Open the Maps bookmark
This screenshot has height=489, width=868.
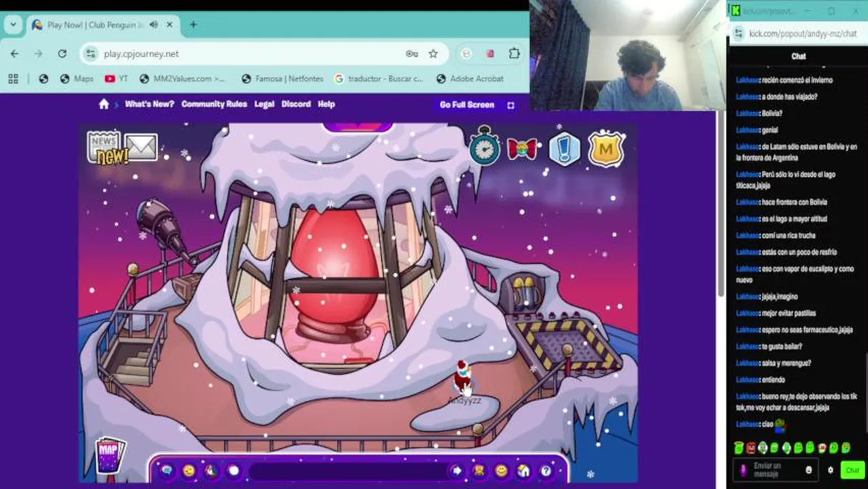[77, 79]
